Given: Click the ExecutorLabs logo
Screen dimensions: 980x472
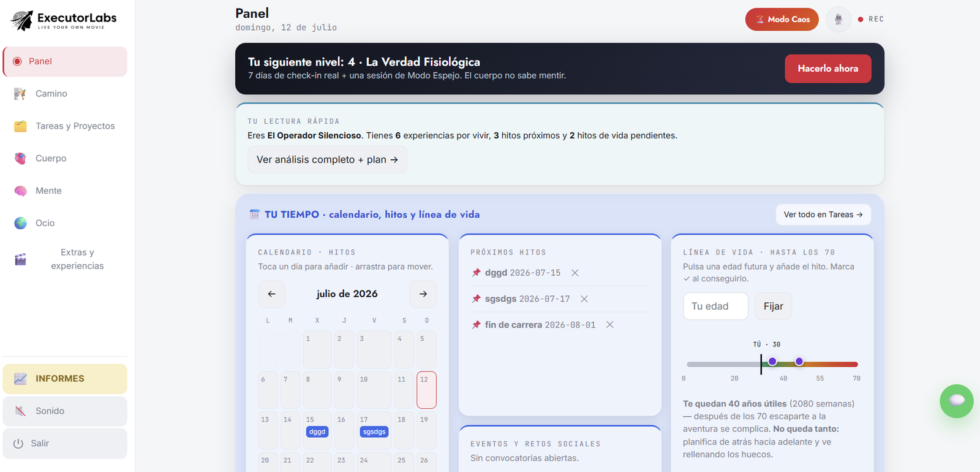Looking at the screenshot, I should [x=64, y=20].
